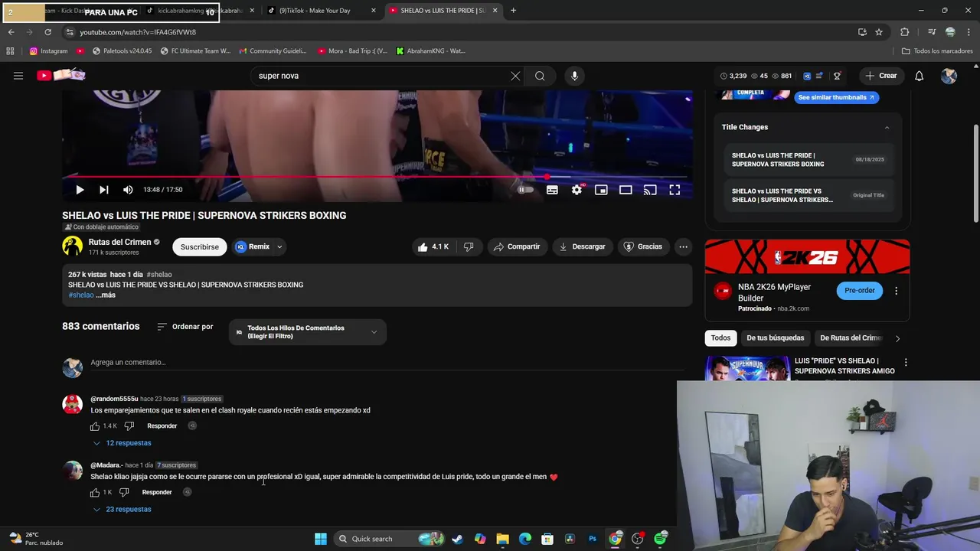The height and width of the screenshot is (551, 980).
Task: Switch to the TikTok - Make Your Day tab
Action: tap(321, 11)
